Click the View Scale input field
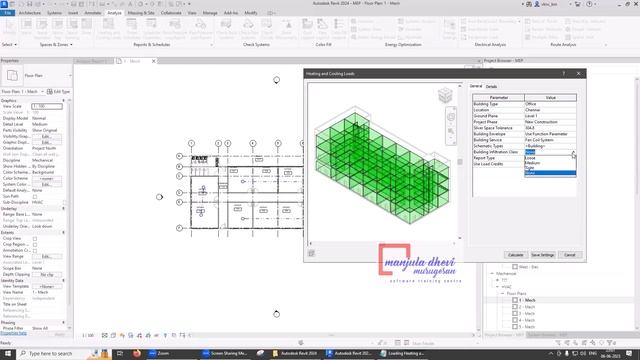Screen dimensions: 640x360 [47, 106]
